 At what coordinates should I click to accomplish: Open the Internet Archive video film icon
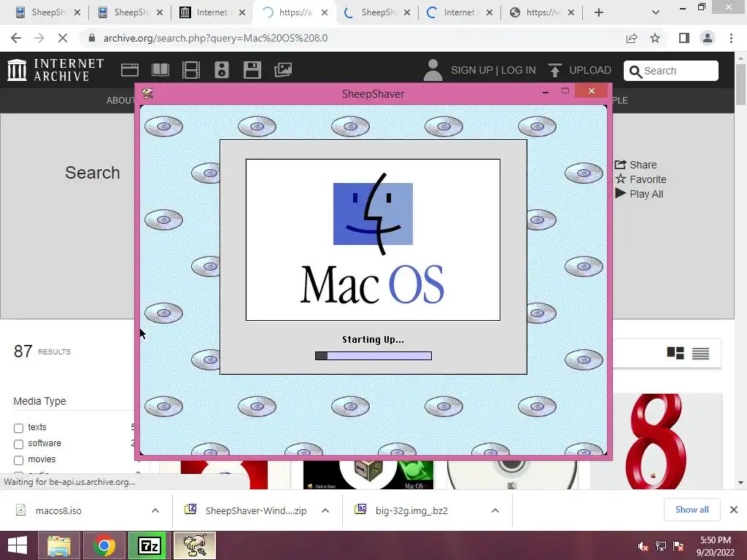191,70
